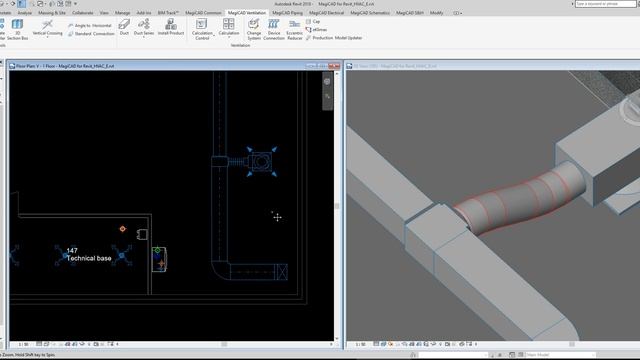Switch to the Massing & Site tab
640x360 pixels.
click(52, 13)
